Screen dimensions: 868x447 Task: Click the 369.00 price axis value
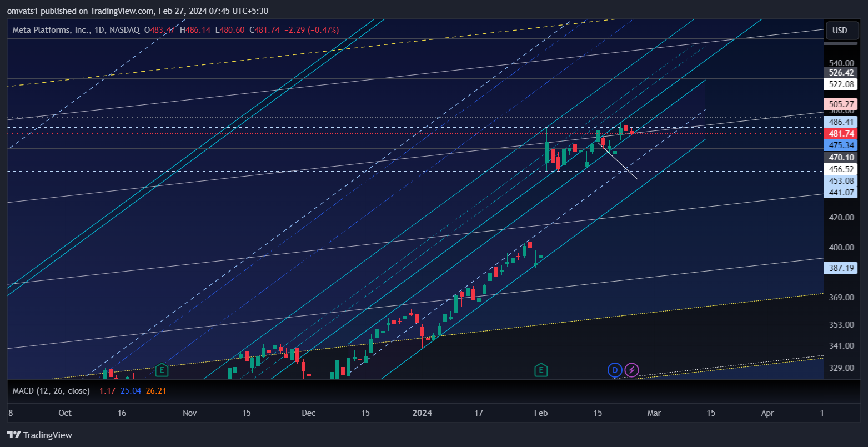point(841,298)
